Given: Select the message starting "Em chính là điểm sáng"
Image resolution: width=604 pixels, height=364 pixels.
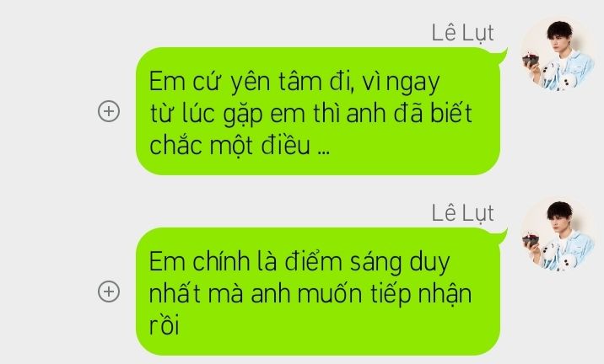Looking at the screenshot, I should point(318,292).
